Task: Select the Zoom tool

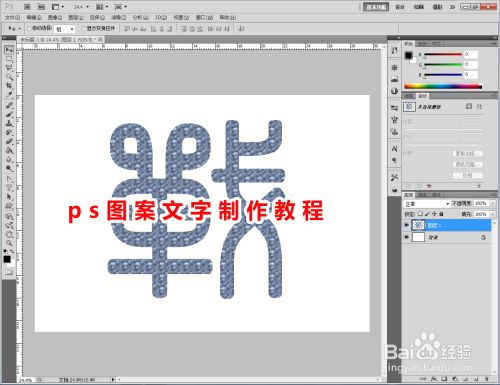Action: 9,243
